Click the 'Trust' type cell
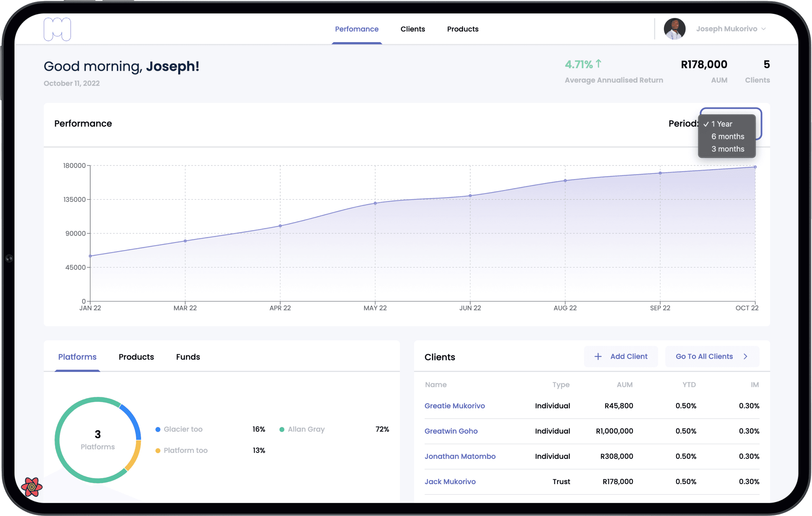Image resolution: width=812 pixels, height=516 pixels. tap(561, 482)
